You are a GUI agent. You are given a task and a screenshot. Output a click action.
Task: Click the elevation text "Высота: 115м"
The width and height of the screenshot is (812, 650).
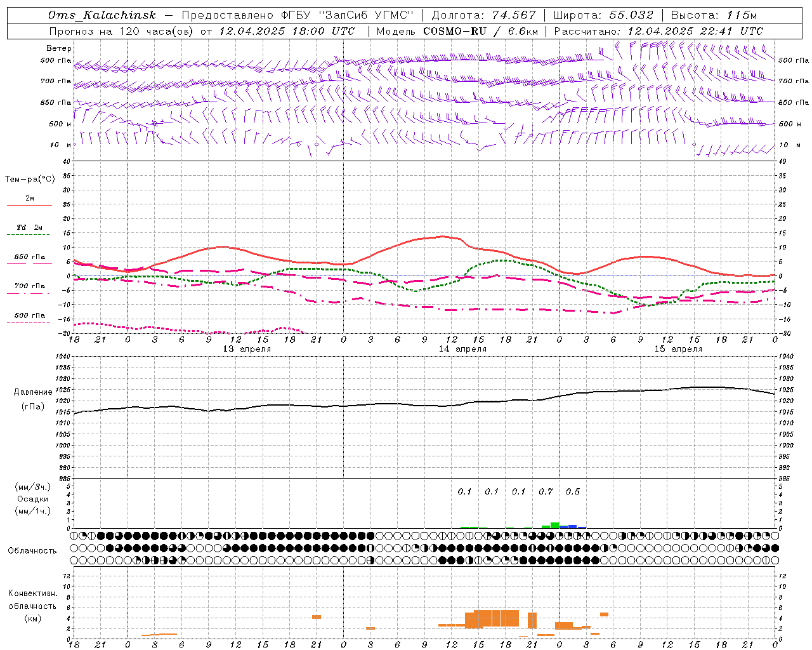[x=714, y=15]
